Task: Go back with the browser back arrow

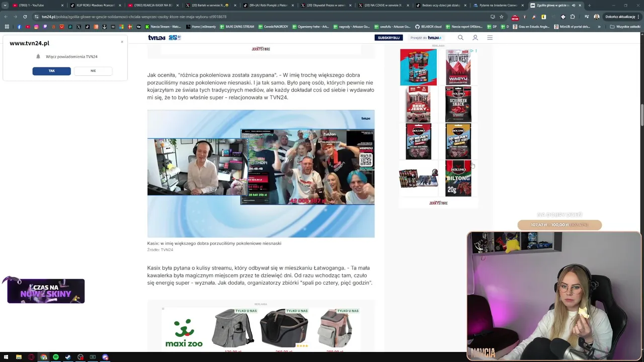Action: point(6,17)
